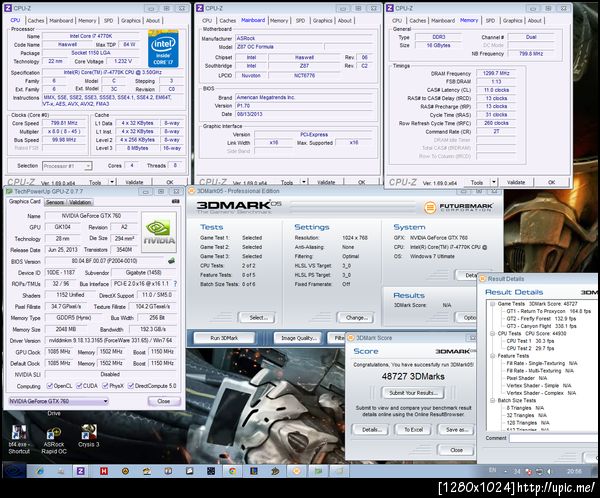Screen dimensions: 600x498
Task: Open Tools dropdown arrow in CPU-Z Mainboard window
Action: pyautogui.click(x=304, y=182)
